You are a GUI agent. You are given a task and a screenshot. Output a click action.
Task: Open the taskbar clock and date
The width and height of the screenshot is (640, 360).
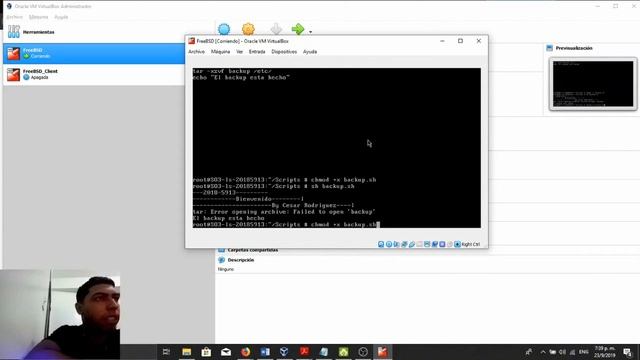[x=604, y=352]
